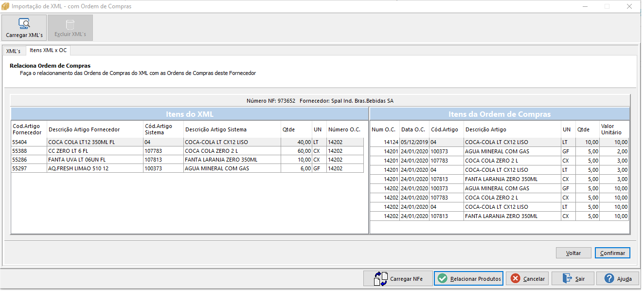
Task: Click quantity 60,00 cell
Action: pyautogui.click(x=296, y=151)
